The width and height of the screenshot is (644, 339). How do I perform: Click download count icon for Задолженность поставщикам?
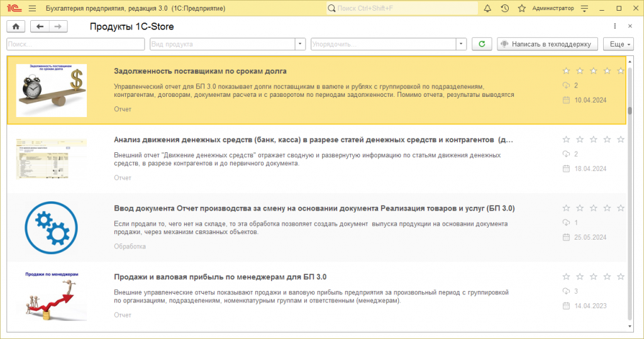pyautogui.click(x=566, y=86)
